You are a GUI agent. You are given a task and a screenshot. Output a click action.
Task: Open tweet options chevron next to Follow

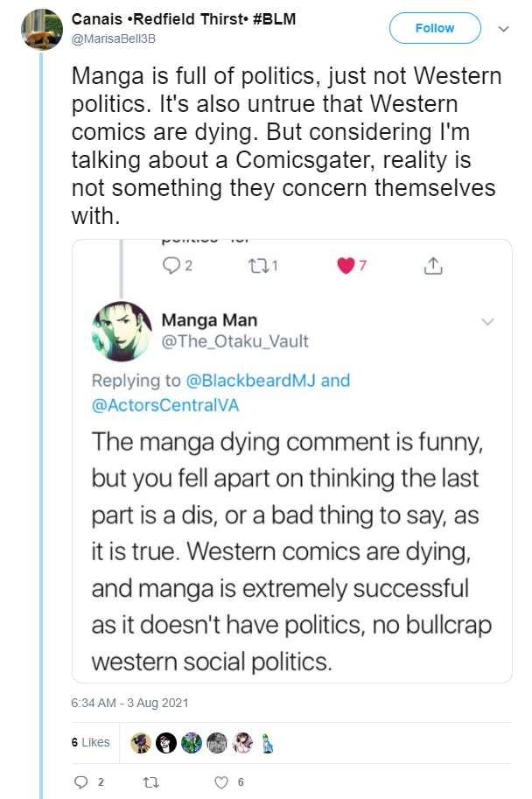point(503,29)
